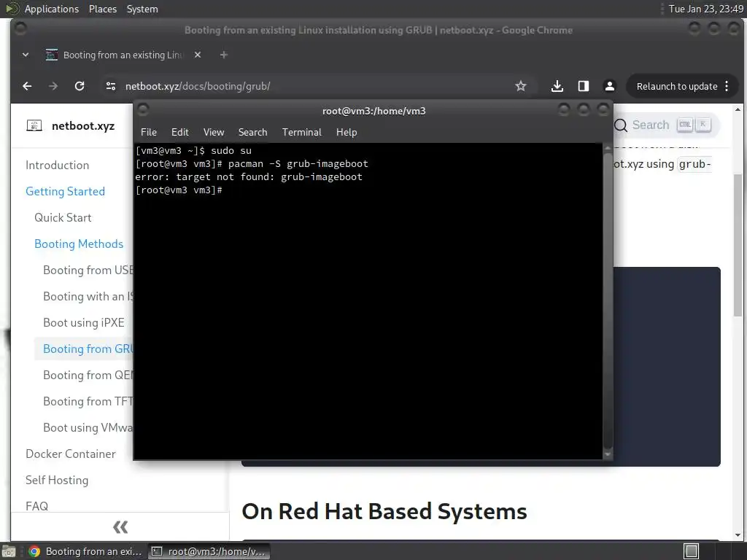Open Boot using iPXE page

pos(84,322)
